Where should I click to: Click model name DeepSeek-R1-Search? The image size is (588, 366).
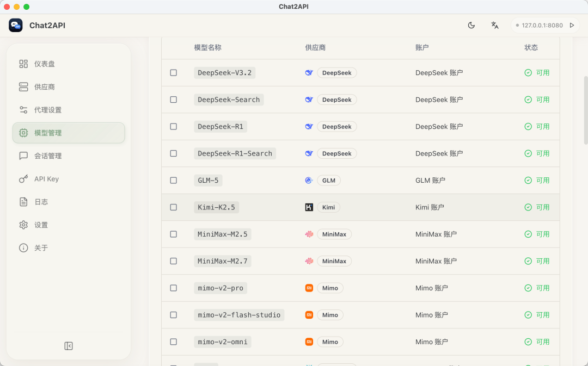pyautogui.click(x=235, y=153)
